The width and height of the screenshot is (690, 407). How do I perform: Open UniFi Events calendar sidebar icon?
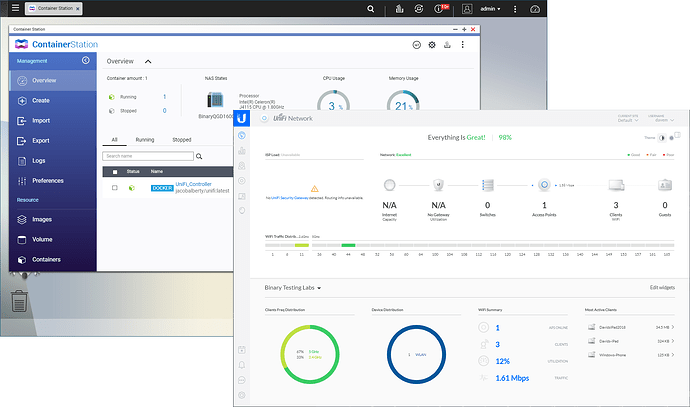(x=242, y=350)
